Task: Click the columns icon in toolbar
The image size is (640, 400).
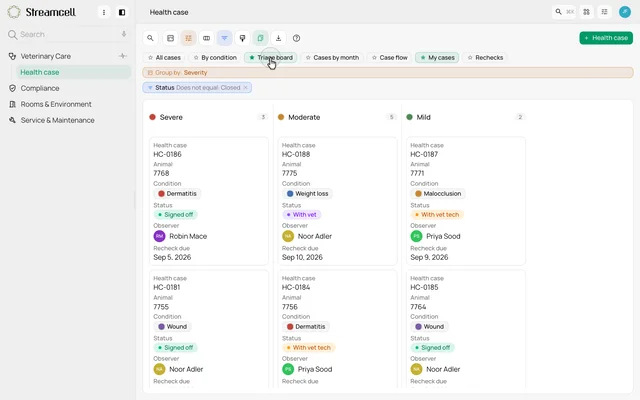Action: (207, 38)
